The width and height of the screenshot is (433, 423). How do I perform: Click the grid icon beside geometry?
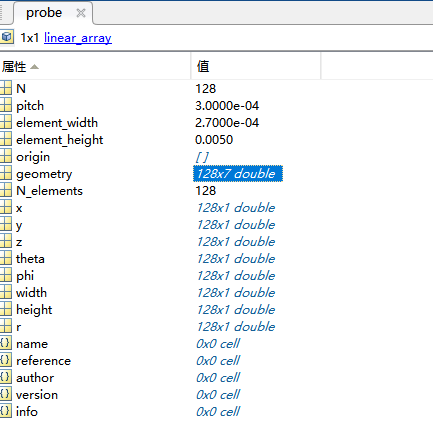[x=5, y=173]
